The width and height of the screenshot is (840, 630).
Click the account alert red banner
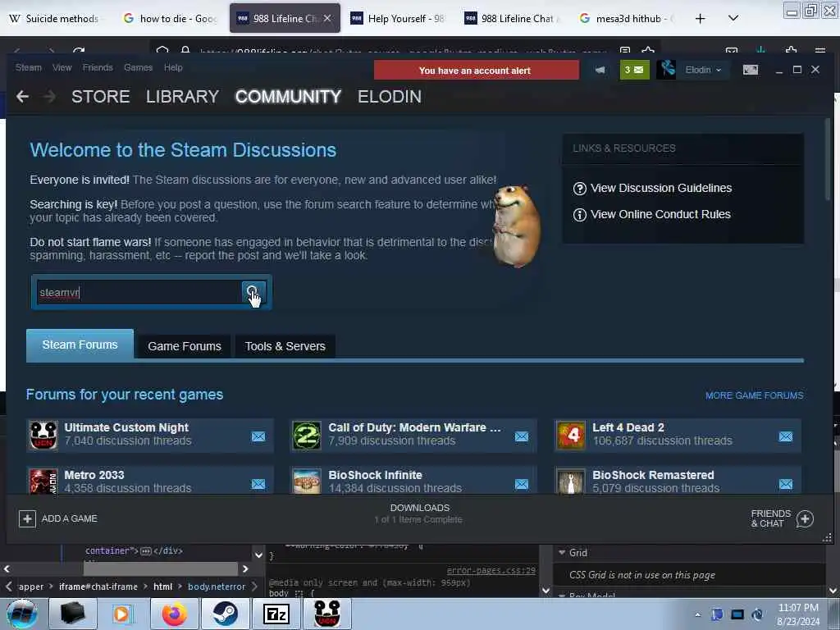(477, 71)
